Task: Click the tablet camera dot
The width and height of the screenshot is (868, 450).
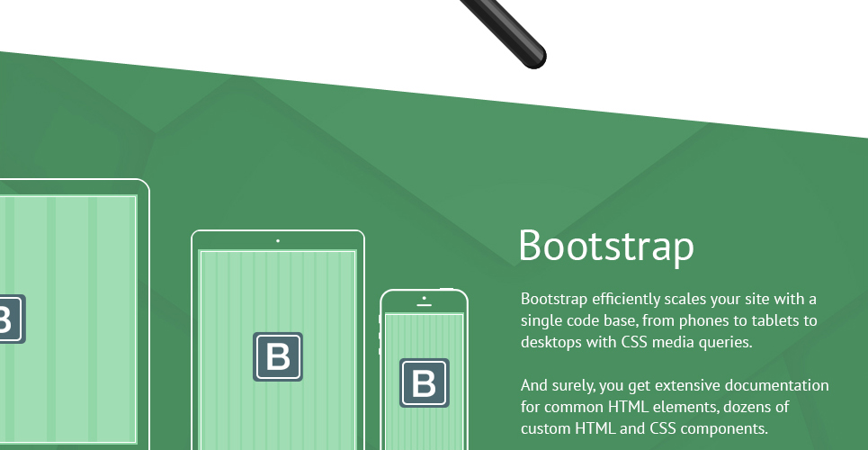Action: pyautogui.click(x=278, y=241)
